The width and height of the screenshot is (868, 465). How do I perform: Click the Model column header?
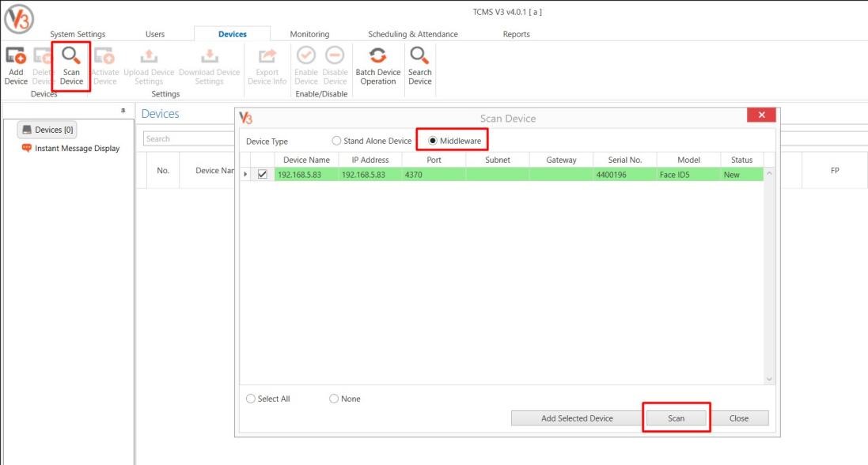pos(688,160)
